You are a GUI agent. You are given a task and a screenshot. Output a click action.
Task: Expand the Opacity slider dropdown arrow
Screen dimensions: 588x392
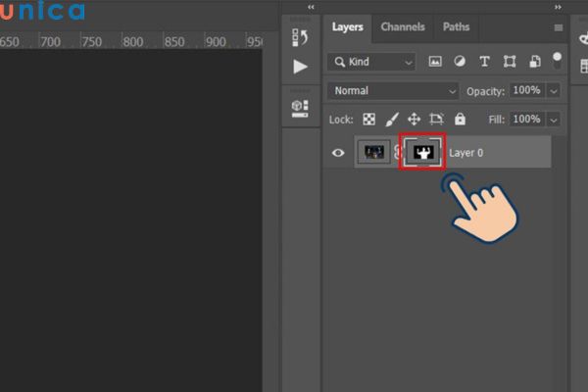tap(554, 91)
